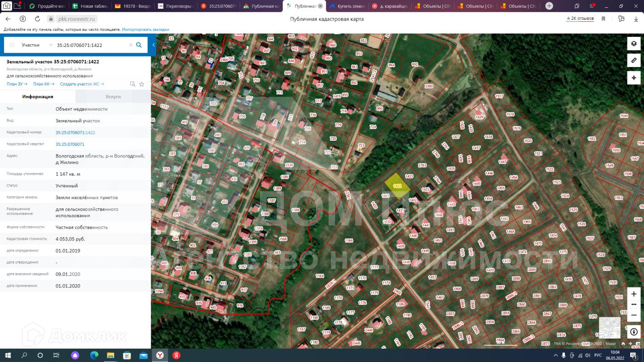Select the highlighted parcel 1422 on map
The height and width of the screenshot is (362, 644).
click(x=397, y=185)
